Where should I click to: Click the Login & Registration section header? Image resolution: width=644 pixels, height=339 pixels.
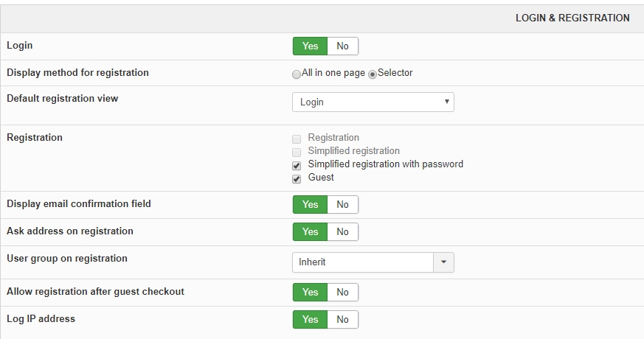tap(572, 18)
